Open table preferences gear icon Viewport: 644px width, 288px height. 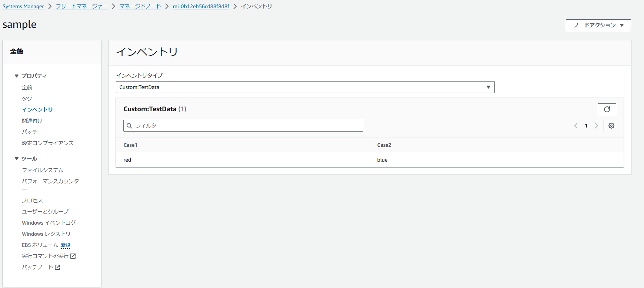point(611,126)
